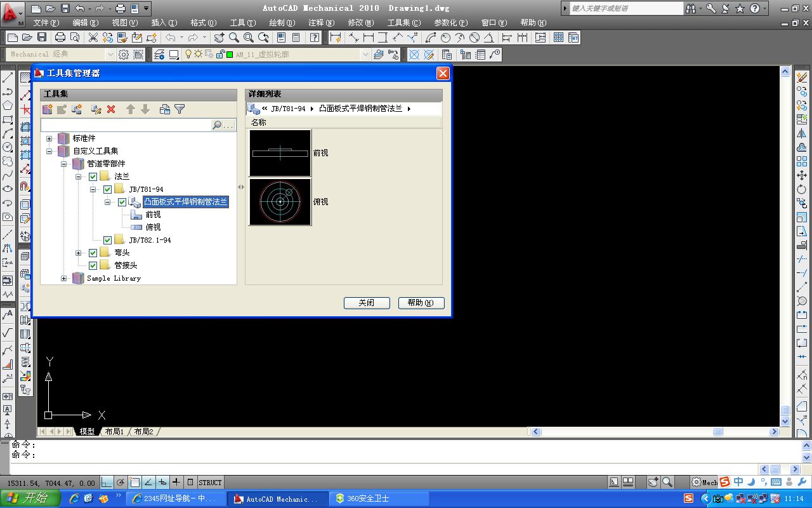This screenshot has width=812, height=508.
Task: Uncheck the 凸面板式平焊钢制管法兰 checkbox
Action: pos(122,202)
